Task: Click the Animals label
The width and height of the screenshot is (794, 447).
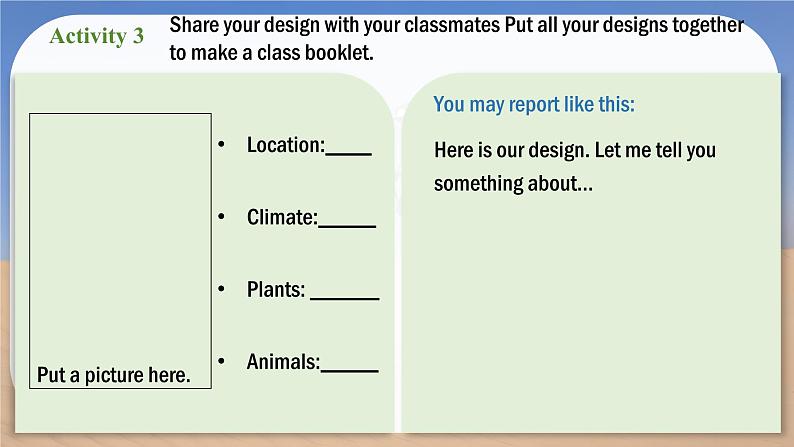Action: 283,362
